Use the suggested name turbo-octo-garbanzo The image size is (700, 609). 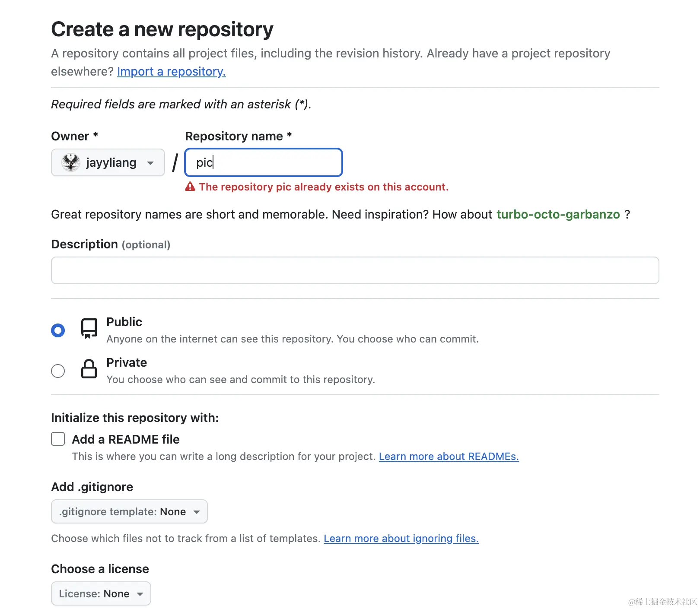[558, 214]
